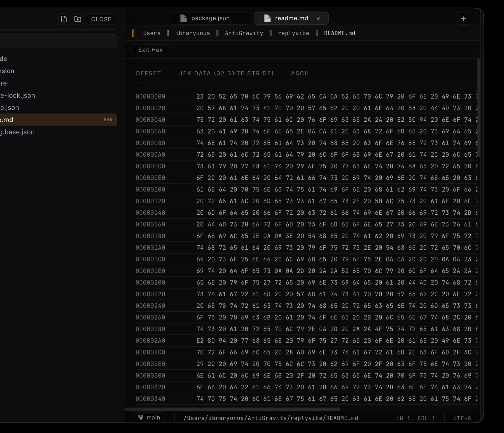Image resolution: width=504 pixels, height=433 pixels.
Task: Click the ASCII column header
Action: 300,73
